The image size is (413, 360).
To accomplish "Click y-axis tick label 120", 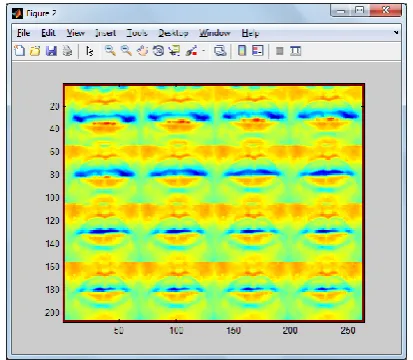I will 53,221.
